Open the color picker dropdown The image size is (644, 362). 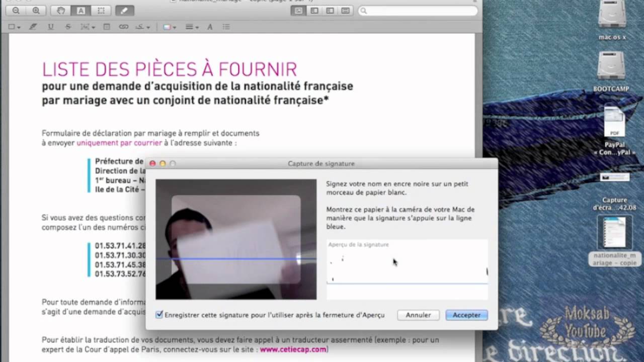point(170,27)
